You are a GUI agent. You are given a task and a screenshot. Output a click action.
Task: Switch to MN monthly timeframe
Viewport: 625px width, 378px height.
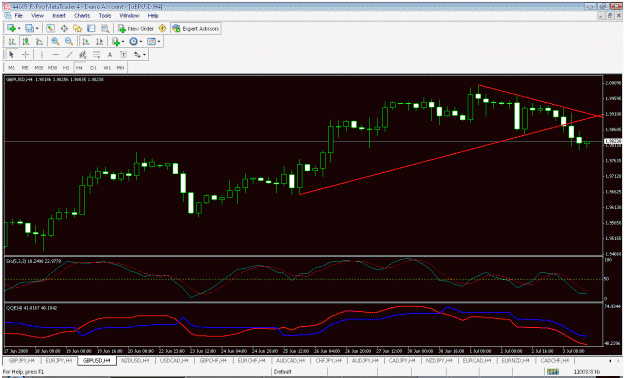(120, 68)
